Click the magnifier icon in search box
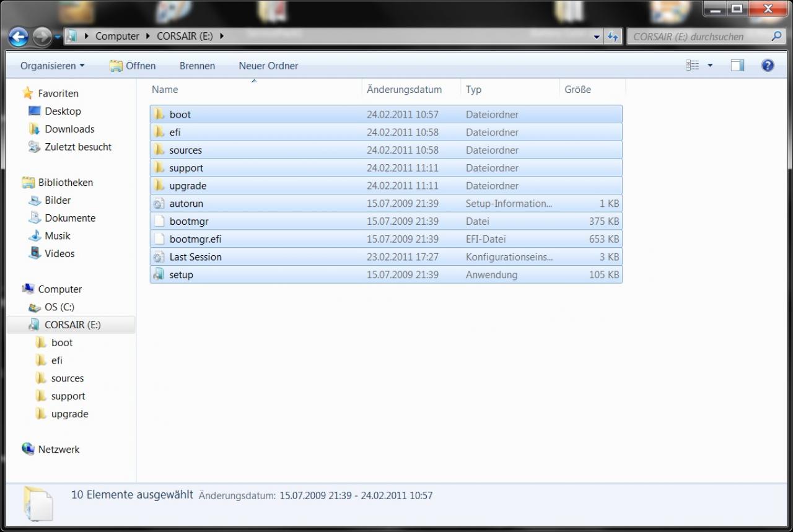This screenshot has height=532, width=793. [776, 37]
